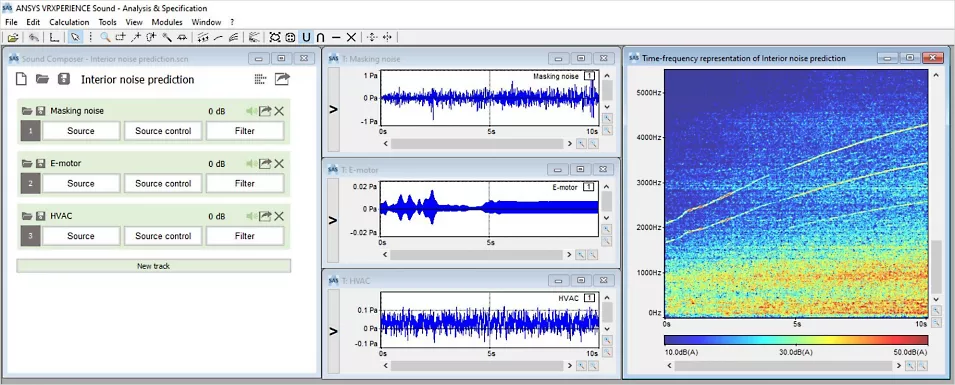Click the dB(A) color scale bar
Screen dimensions: 955x385
click(796, 340)
